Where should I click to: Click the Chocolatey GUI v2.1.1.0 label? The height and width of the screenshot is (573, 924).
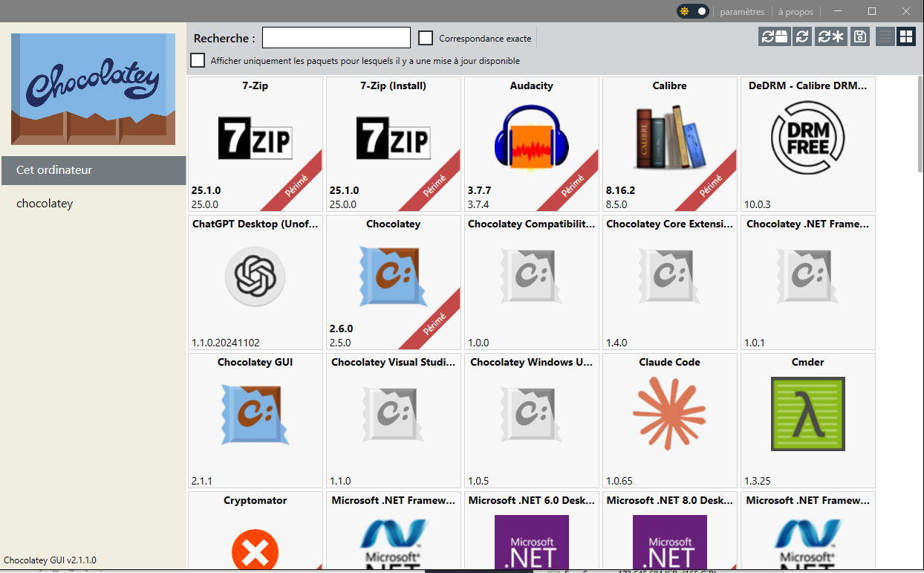(x=50, y=560)
